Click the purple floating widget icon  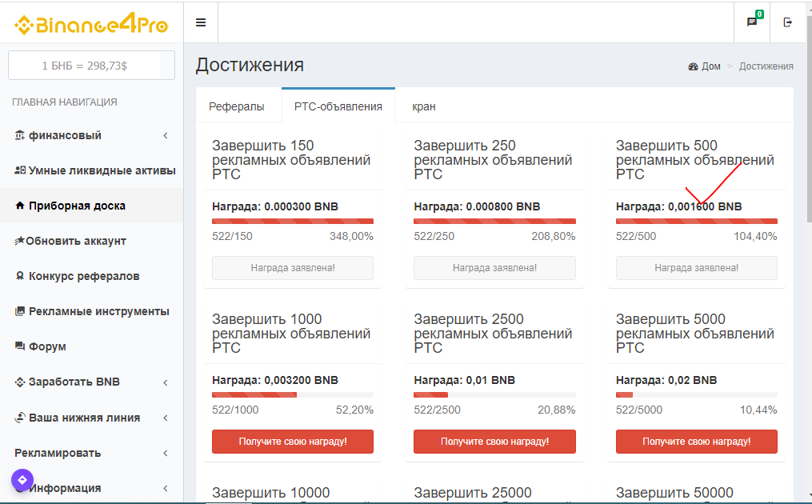click(x=22, y=480)
